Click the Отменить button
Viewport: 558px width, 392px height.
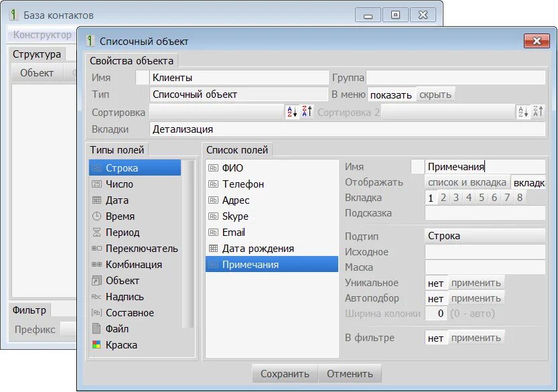pyautogui.click(x=350, y=373)
